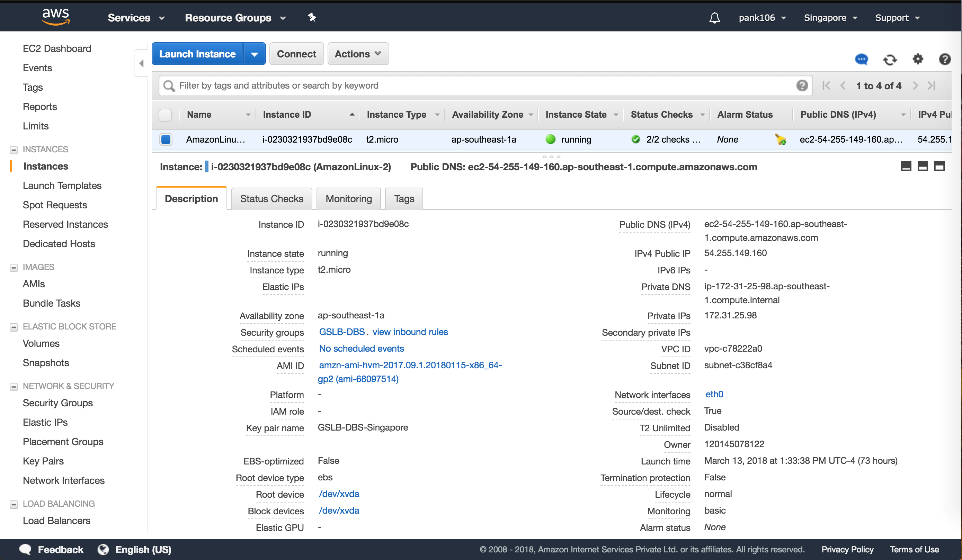This screenshot has width=962, height=560.
Task: Open the blue feedback chat bubble icon
Action: click(861, 60)
